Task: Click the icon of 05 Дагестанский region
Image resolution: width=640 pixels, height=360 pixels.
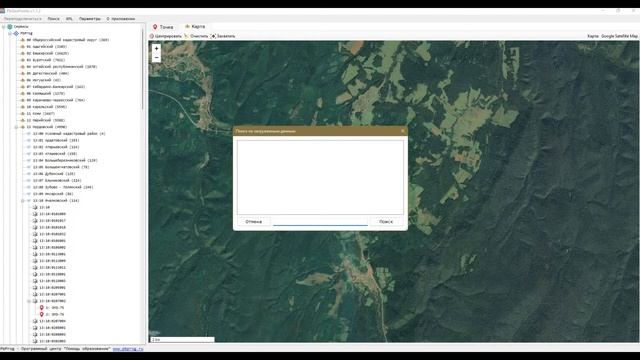Action: 23,73
